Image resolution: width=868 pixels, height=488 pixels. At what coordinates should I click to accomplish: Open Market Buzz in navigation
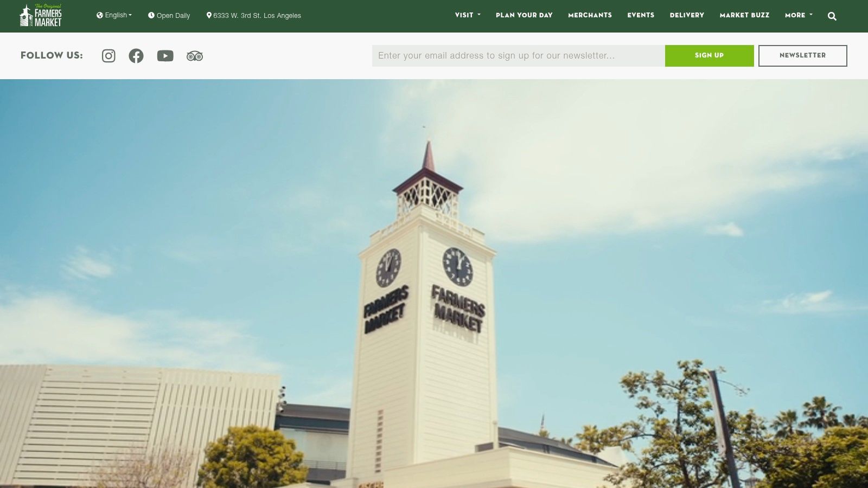click(x=744, y=15)
